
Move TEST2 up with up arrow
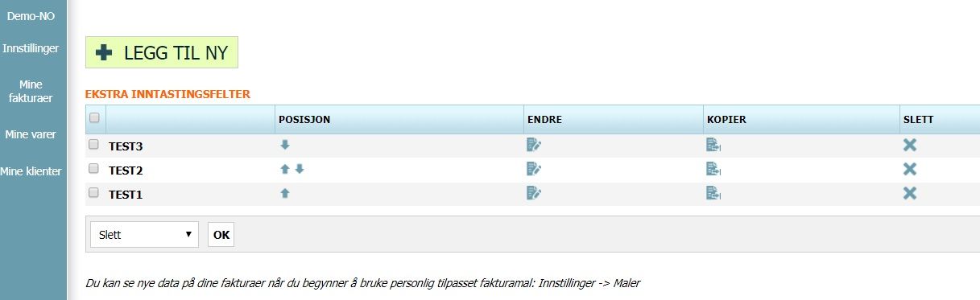(284, 169)
